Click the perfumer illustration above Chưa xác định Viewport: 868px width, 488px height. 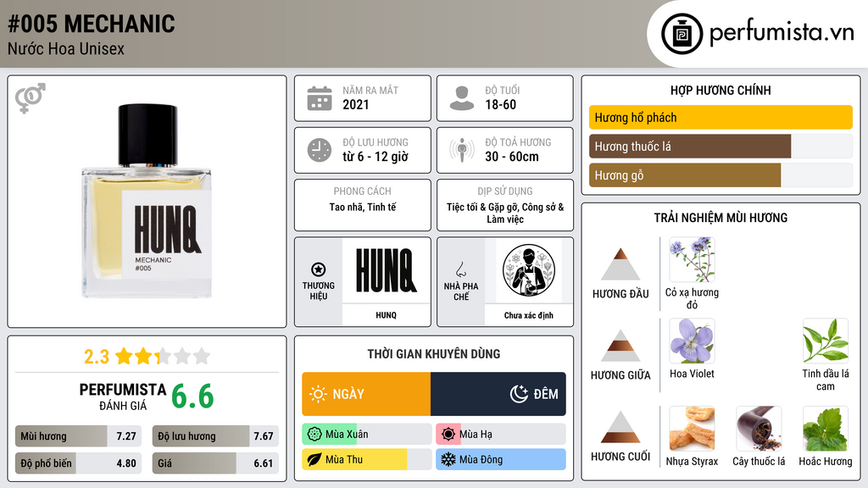(529, 270)
